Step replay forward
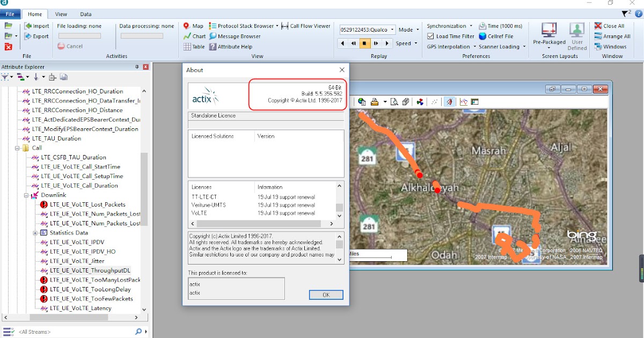 [376, 43]
